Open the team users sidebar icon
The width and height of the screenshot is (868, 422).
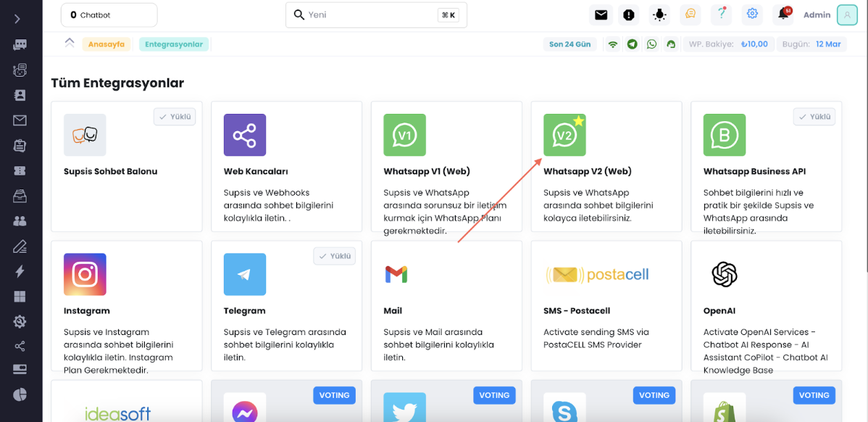coord(20,221)
